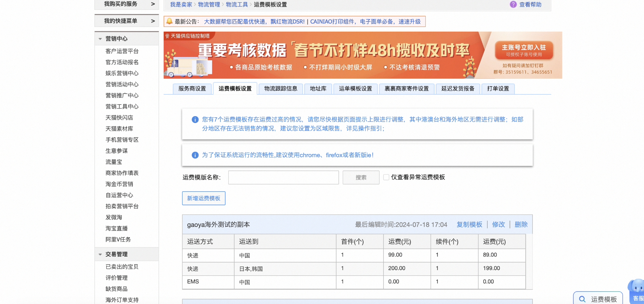Click 删除 for gaoya海外测试的副本 template
Screen dimensions: 644x304
[521, 224]
